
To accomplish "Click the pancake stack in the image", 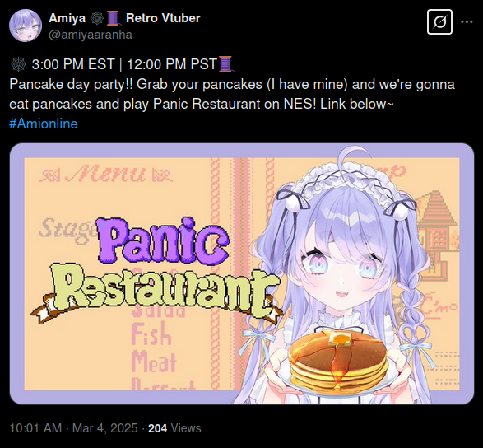I will click(338, 361).
